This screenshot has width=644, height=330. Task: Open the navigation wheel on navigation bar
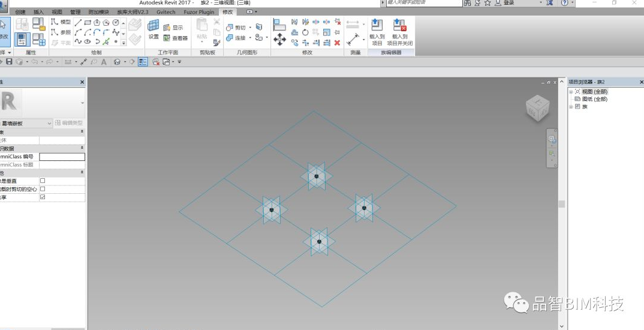click(552, 139)
